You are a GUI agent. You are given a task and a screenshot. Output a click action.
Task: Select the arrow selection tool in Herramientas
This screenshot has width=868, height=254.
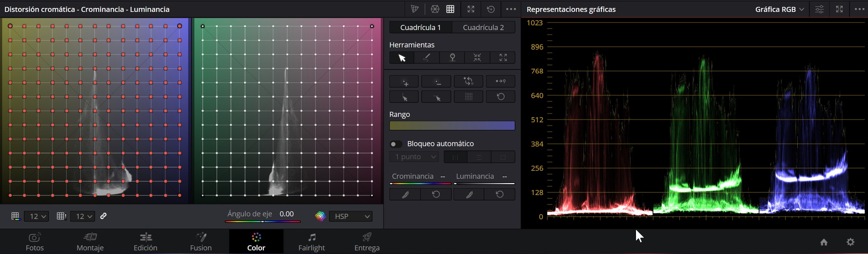402,58
